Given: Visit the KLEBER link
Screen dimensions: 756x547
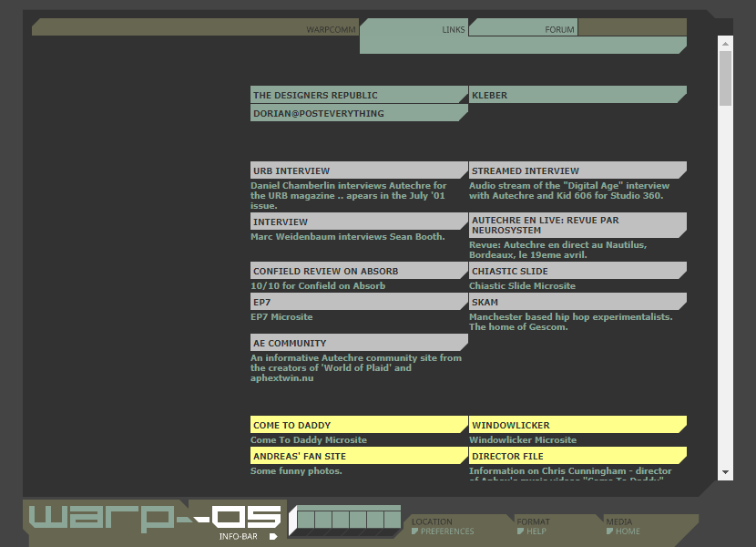Looking at the screenshot, I should pos(577,95).
